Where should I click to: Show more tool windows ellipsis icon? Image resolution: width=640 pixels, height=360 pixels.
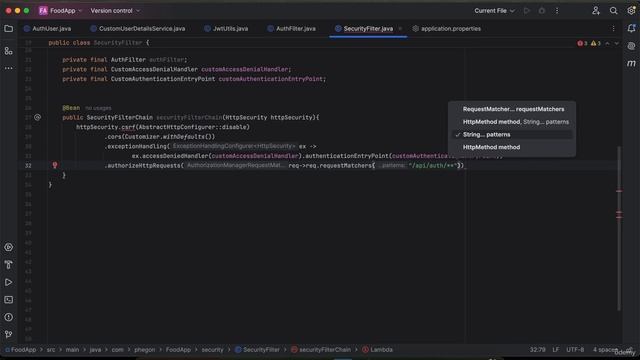[x=9, y=68]
